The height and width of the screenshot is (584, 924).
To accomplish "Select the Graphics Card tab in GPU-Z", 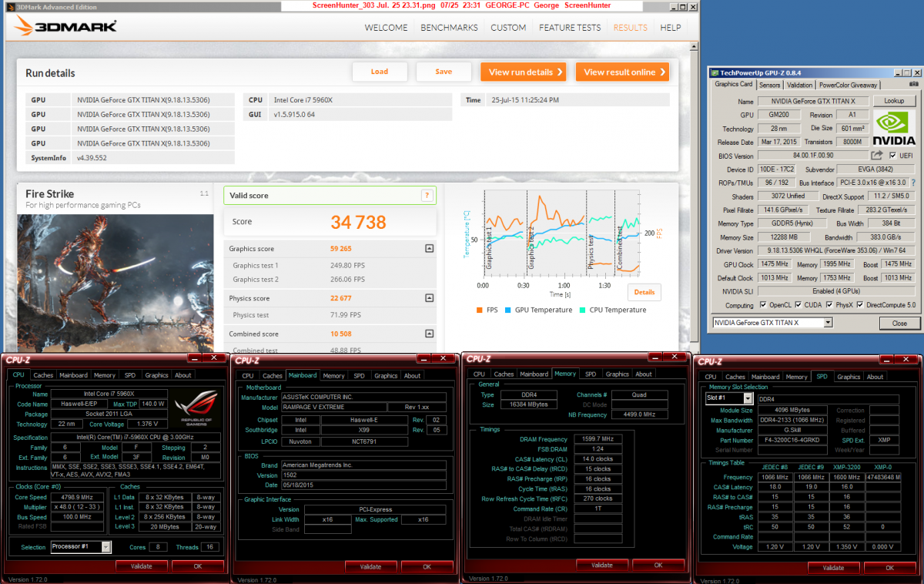I will coord(734,84).
